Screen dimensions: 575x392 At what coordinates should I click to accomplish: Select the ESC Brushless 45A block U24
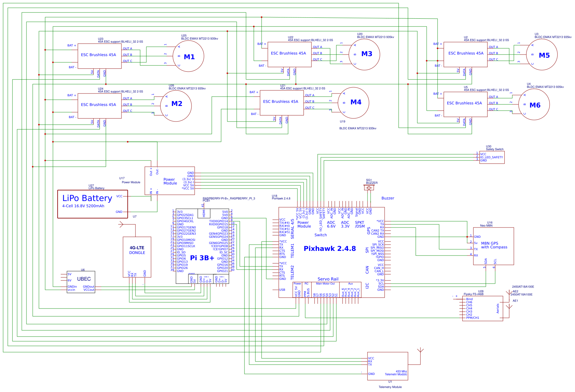pyautogui.click(x=100, y=106)
